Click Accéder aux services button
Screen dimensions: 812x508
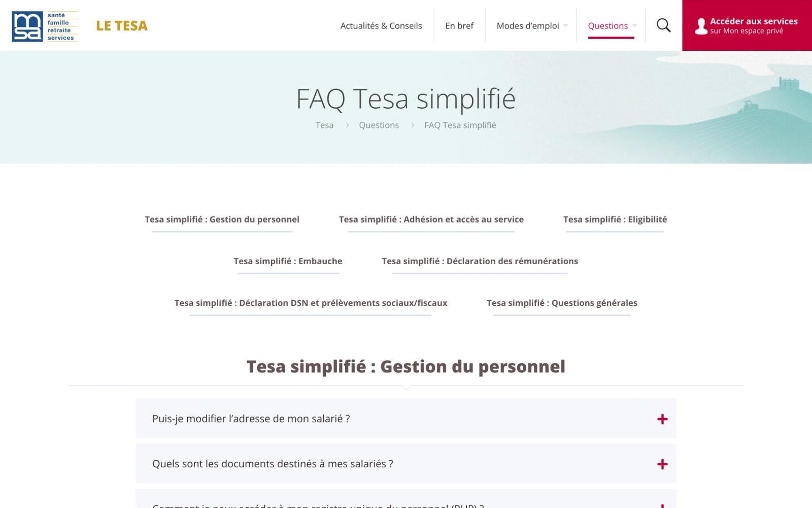[x=747, y=25]
